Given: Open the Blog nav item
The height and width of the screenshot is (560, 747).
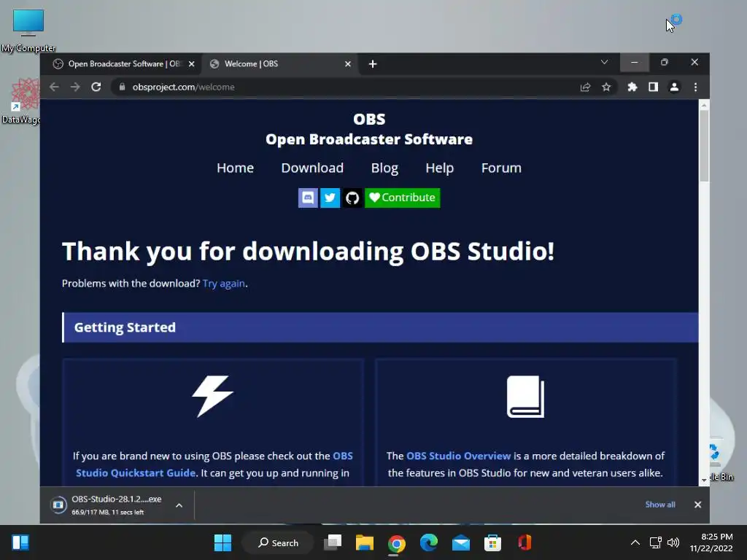Looking at the screenshot, I should coord(384,168).
